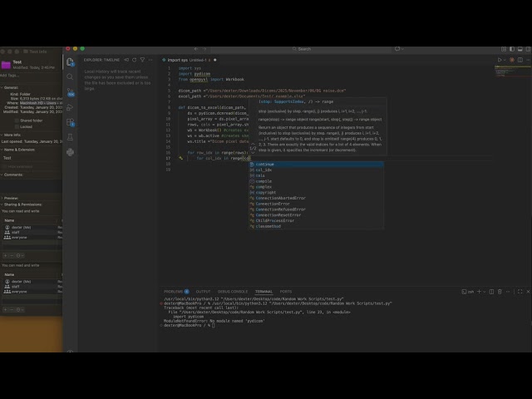Select 'ConnectionError' suggestion

[316, 204]
